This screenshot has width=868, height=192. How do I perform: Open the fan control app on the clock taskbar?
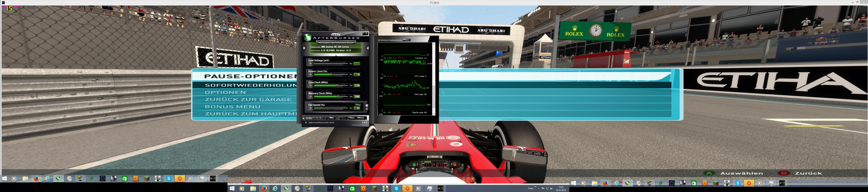point(331,189)
